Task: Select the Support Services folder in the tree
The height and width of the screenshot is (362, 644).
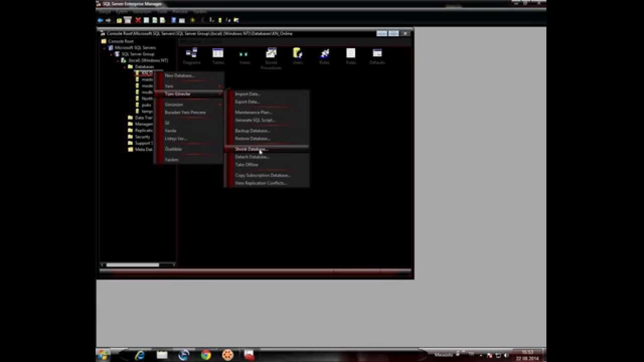Action: pos(143,143)
